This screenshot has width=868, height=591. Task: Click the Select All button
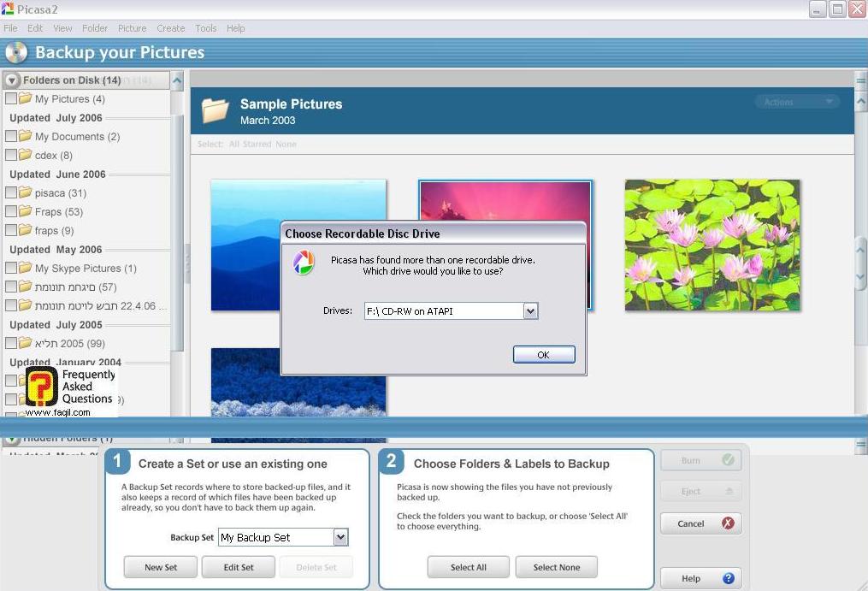click(x=468, y=567)
